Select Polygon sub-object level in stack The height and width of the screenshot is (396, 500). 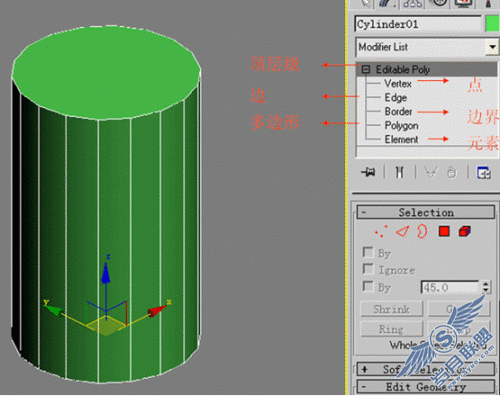[x=401, y=126]
